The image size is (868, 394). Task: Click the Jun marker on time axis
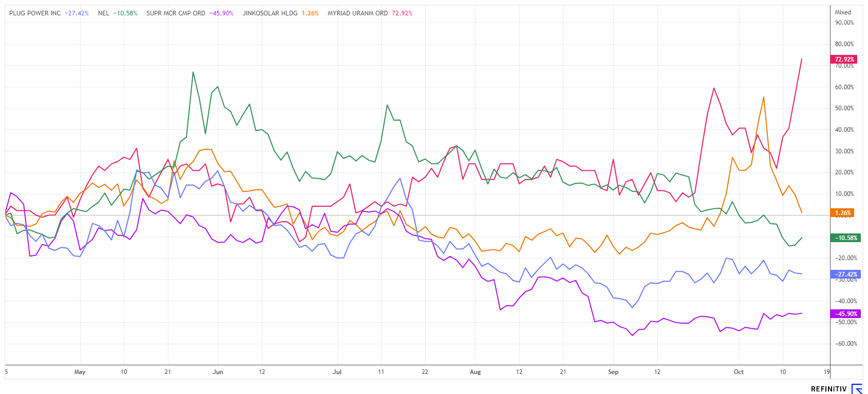pos(218,372)
